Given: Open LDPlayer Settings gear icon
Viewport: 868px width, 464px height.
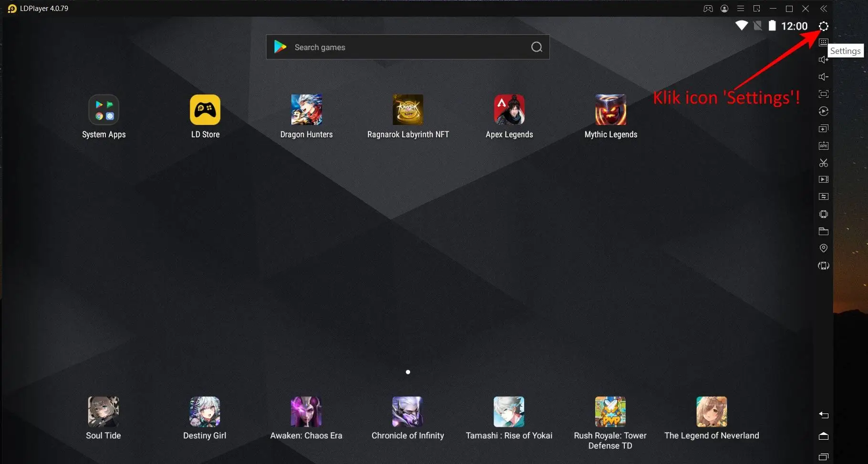Looking at the screenshot, I should 824,26.
